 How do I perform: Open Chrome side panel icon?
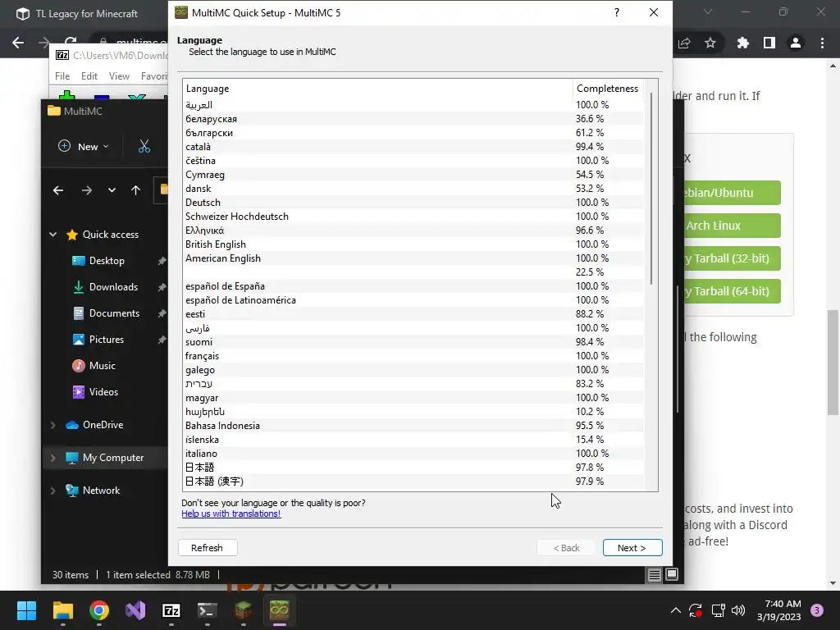click(769, 43)
